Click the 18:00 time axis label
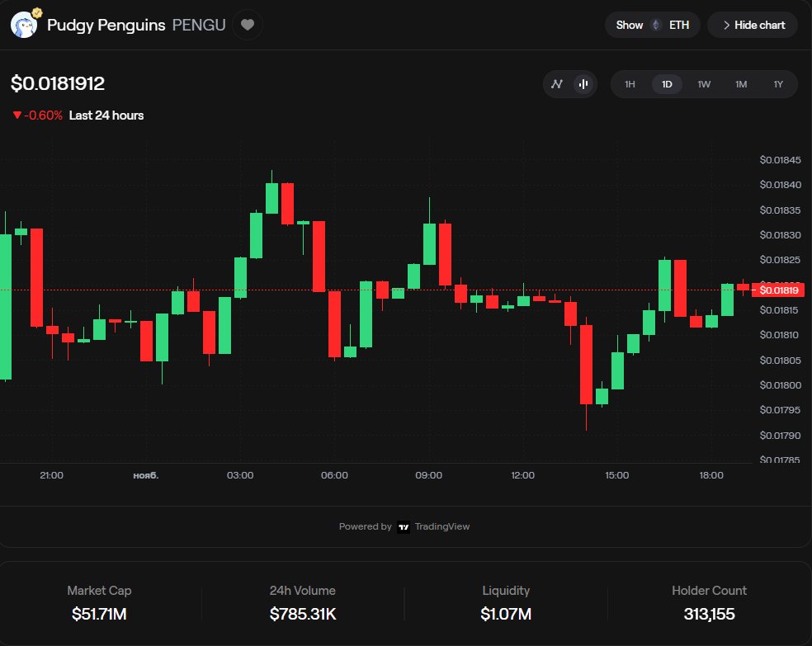The image size is (812, 646). [711, 475]
